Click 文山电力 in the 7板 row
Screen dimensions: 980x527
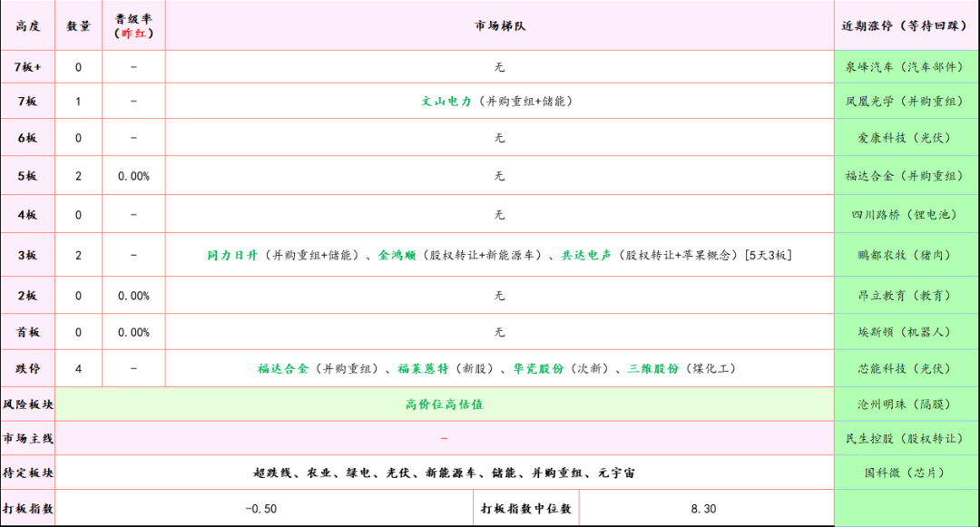pyautogui.click(x=446, y=102)
